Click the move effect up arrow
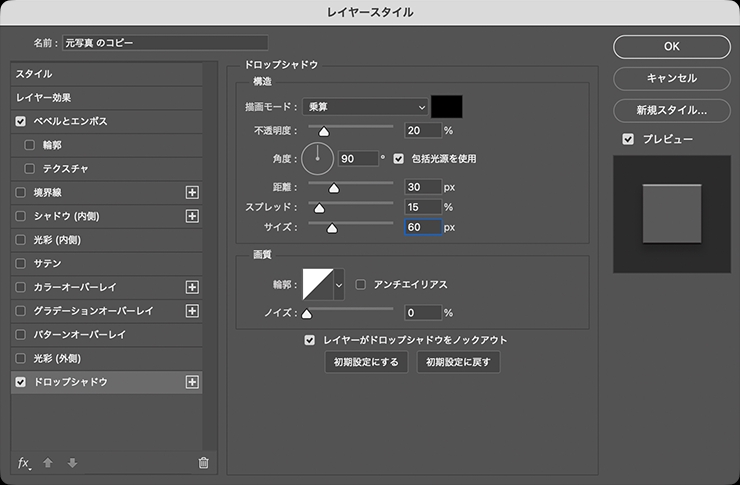The image size is (740, 485). 50,462
